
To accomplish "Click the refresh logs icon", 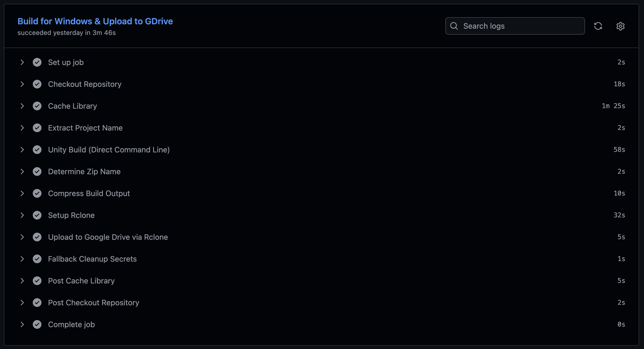I will coord(598,26).
